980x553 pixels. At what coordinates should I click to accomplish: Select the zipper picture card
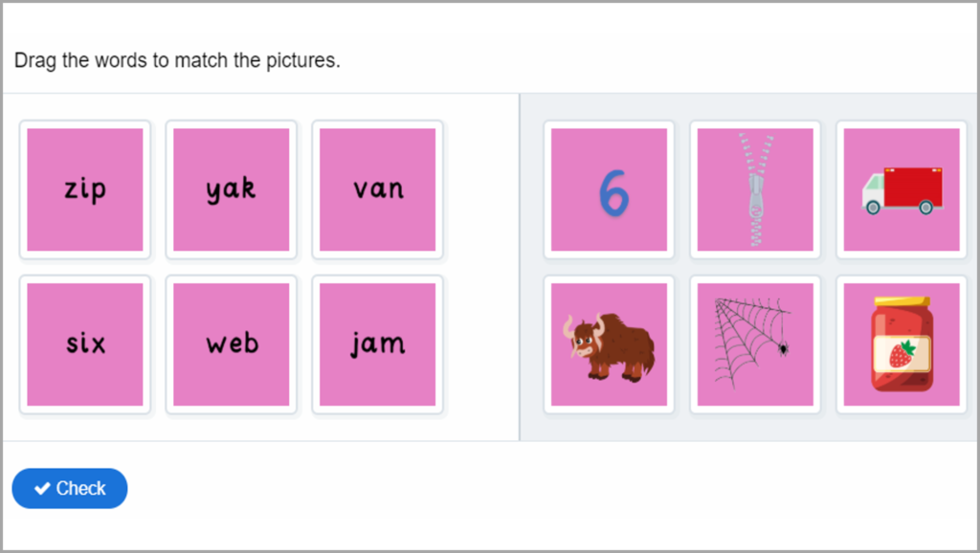point(755,188)
